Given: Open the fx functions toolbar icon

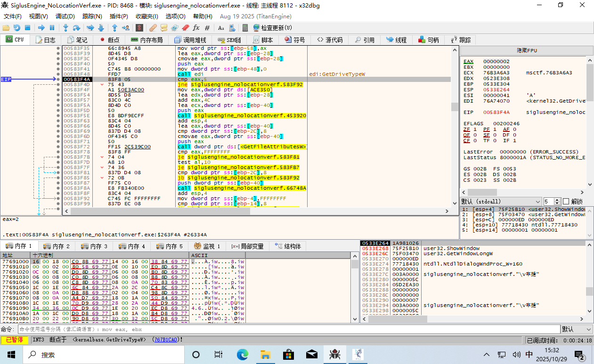Looking at the screenshot, I should 196,28.
